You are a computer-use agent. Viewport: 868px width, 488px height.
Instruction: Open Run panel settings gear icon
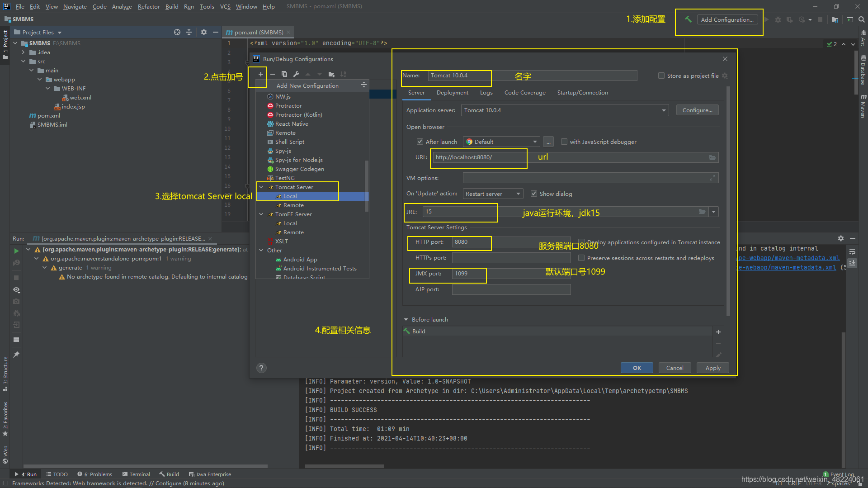(x=841, y=238)
